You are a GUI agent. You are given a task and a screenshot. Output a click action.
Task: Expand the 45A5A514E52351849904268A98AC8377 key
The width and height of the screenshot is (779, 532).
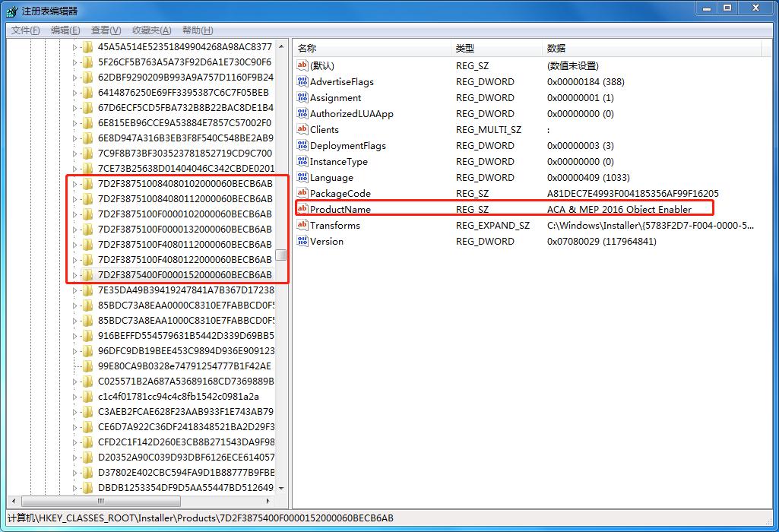[74, 47]
